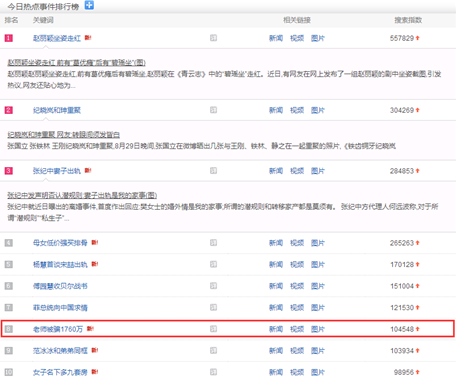Click 新闻 link in the 104548 row

tap(276, 329)
